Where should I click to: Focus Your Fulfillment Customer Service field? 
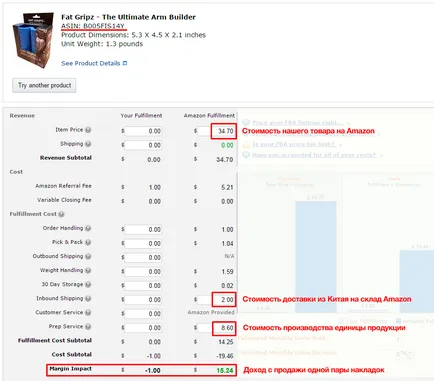coord(143,314)
